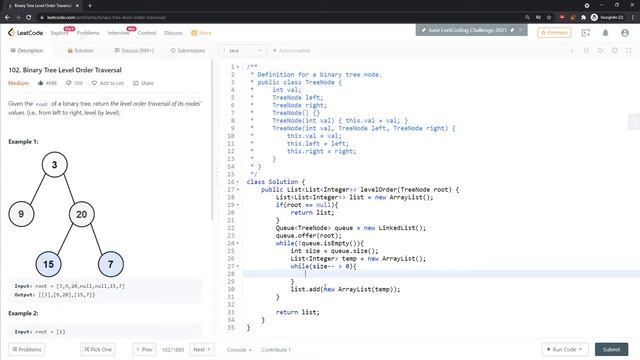Screen dimensions: 640x360
Task: Go to the Prev problem
Action: point(144,349)
